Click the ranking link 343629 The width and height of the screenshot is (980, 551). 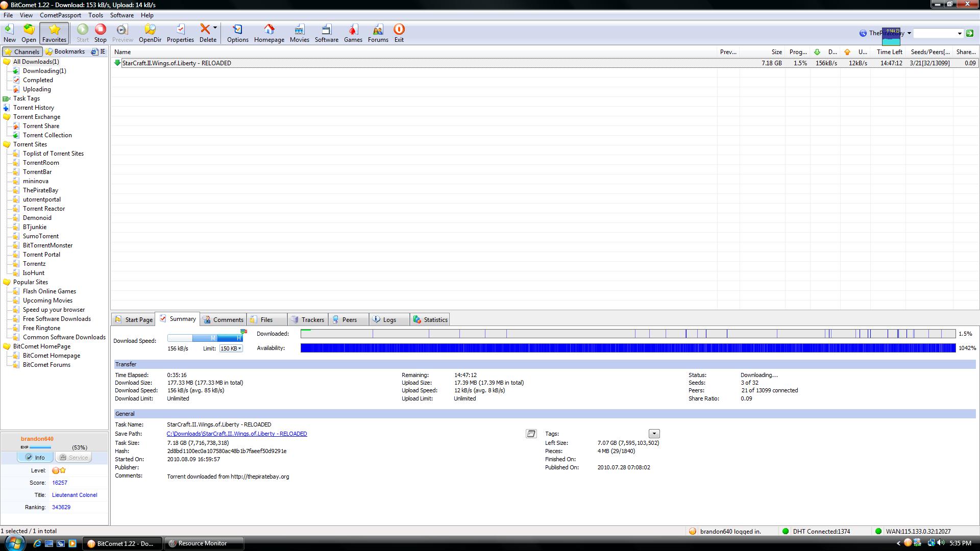pos(61,507)
